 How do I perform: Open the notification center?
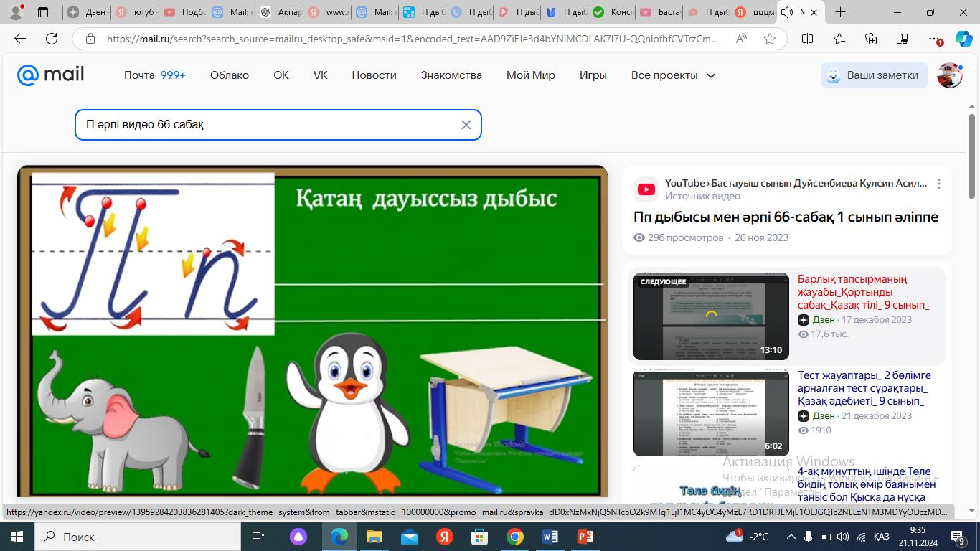point(958,537)
